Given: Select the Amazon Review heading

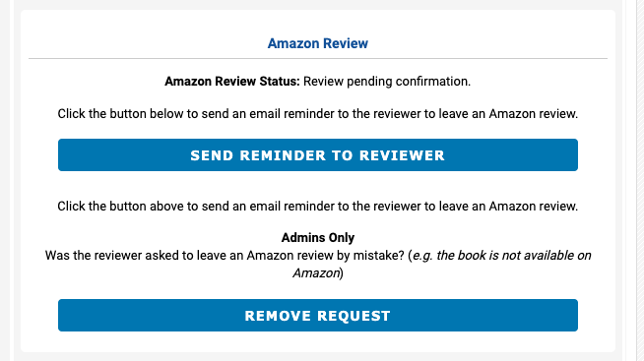Looking at the screenshot, I should click(318, 43).
